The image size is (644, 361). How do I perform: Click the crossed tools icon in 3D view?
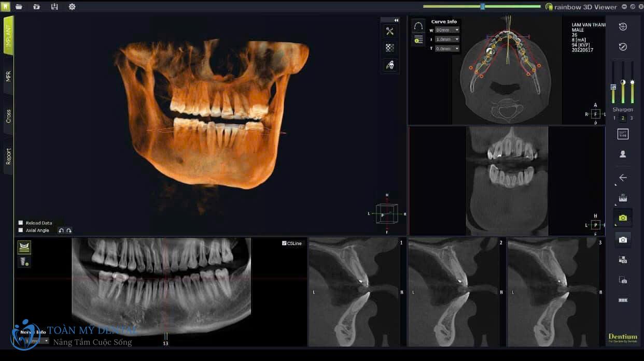tap(390, 31)
